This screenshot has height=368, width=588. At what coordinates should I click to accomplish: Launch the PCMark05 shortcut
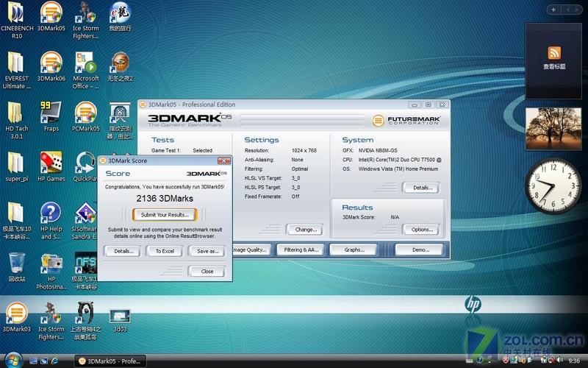click(x=85, y=113)
